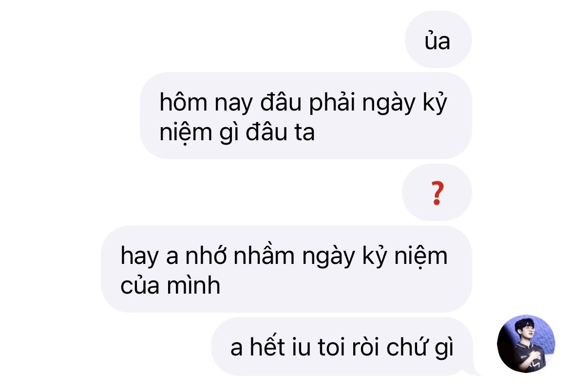Click the word "toi" in last message

point(331,347)
